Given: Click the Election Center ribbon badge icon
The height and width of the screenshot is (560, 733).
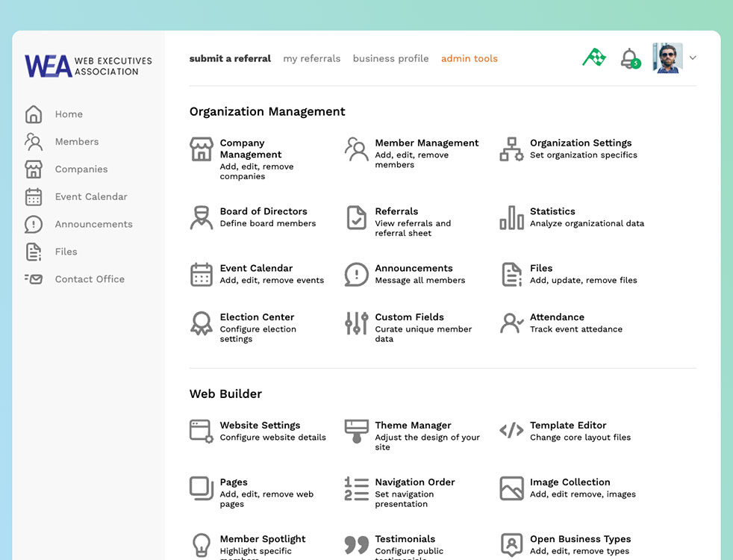Looking at the screenshot, I should (x=202, y=323).
